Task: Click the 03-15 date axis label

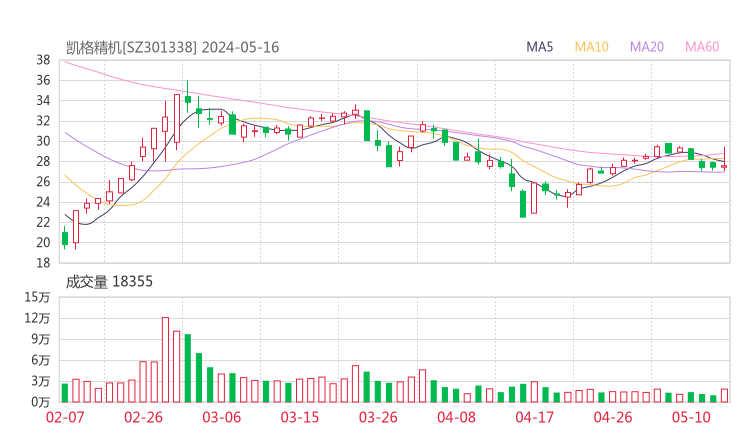Action: (300, 417)
